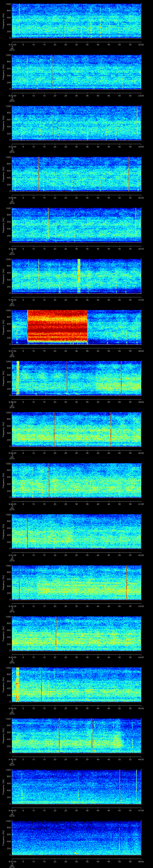The image size is (153, 868).
Task: Click the red vertical line near 53 seconds in the 9:42:00 panel
Action: [x=126, y=583]
